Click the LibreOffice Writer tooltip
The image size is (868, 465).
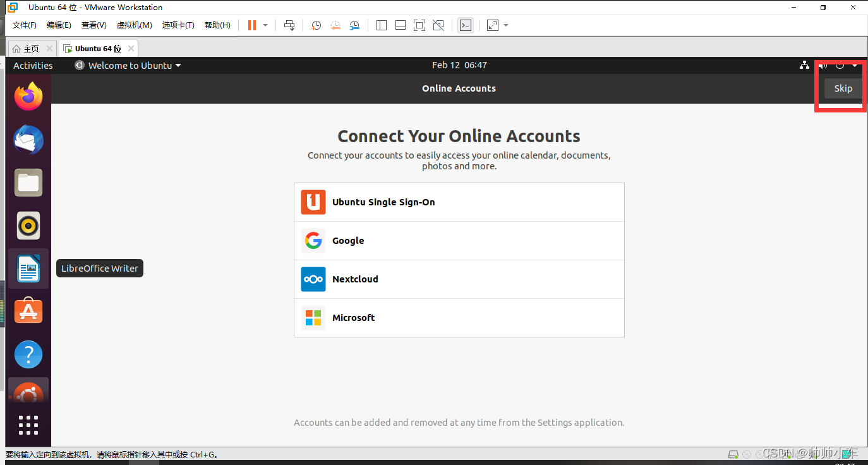[100, 269]
